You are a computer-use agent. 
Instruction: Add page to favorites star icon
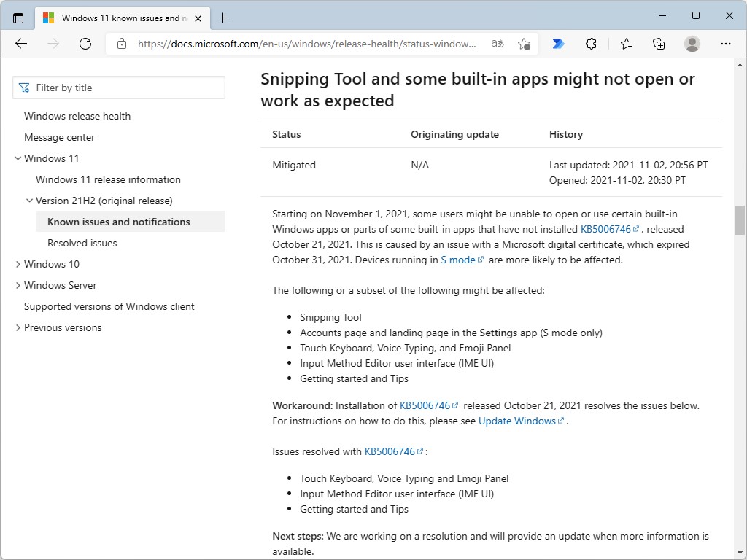[524, 44]
